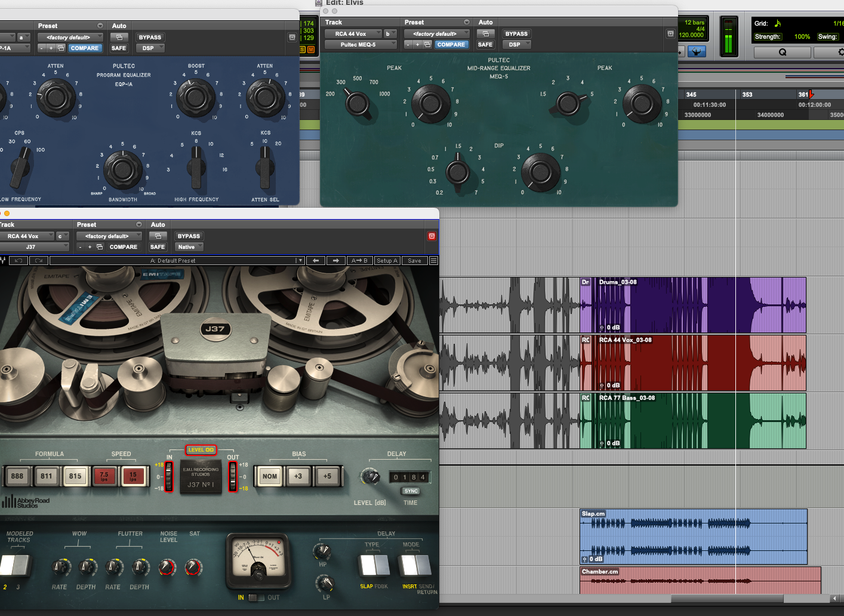Image resolution: width=844 pixels, height=616 pixels.
Task: Set tape speed to 15 ips
Action: click(x=133, y=476)
